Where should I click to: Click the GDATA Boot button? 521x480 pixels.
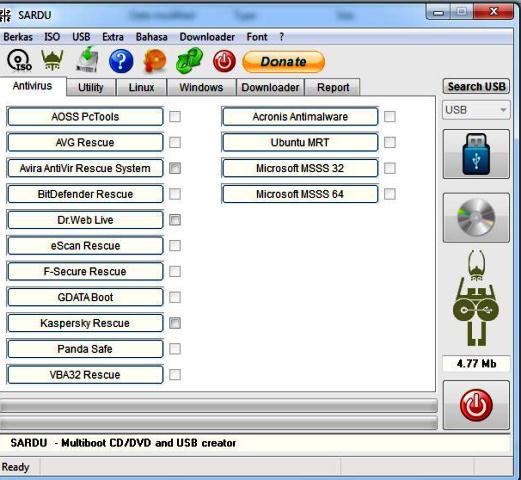(85, 297)
